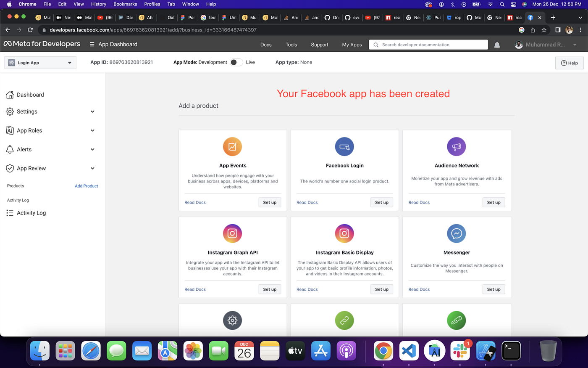The width and height of the screenshot is (588, 368).
Task: Open a new browser tab
Action: (x=553, y=18)
